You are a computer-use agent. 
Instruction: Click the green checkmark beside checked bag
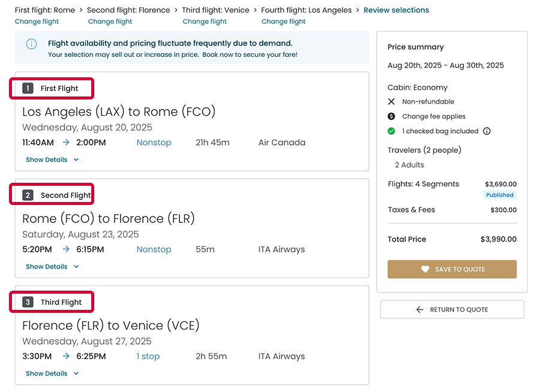392,131
